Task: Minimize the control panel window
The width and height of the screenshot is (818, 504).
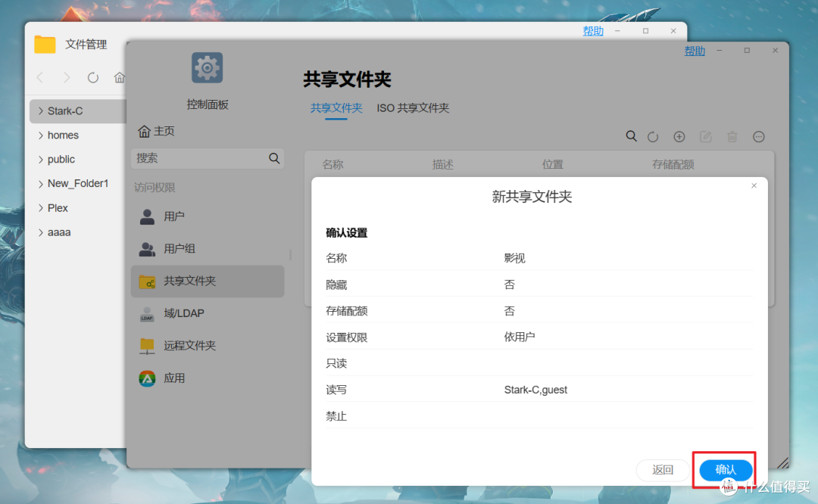Action: click(720, 51)
